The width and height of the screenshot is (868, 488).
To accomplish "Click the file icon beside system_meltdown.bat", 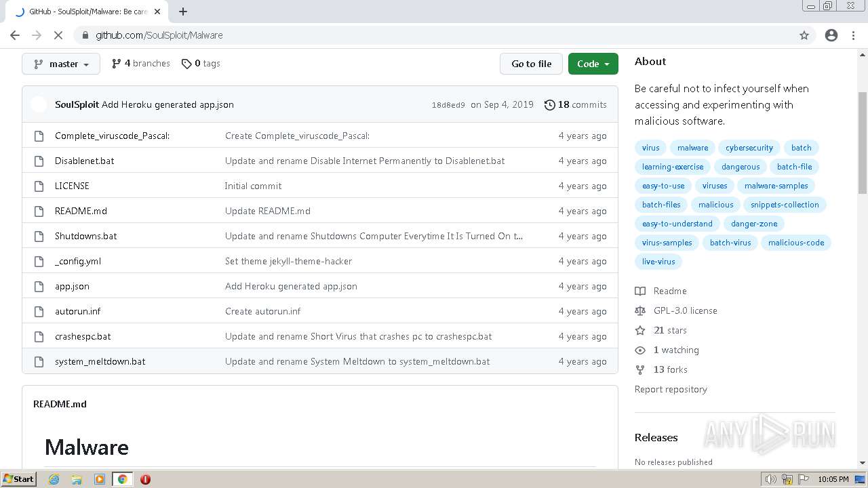I will click(39, 361).
